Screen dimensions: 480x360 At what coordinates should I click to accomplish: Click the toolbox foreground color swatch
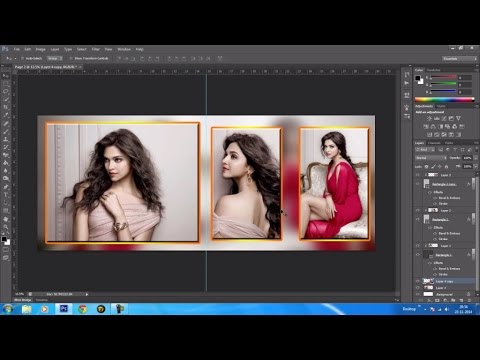click(x=4, y=239)
